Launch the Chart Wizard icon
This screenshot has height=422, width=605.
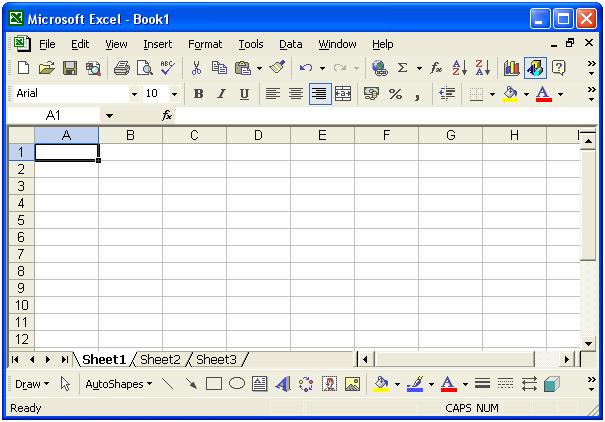click(512, 68)
